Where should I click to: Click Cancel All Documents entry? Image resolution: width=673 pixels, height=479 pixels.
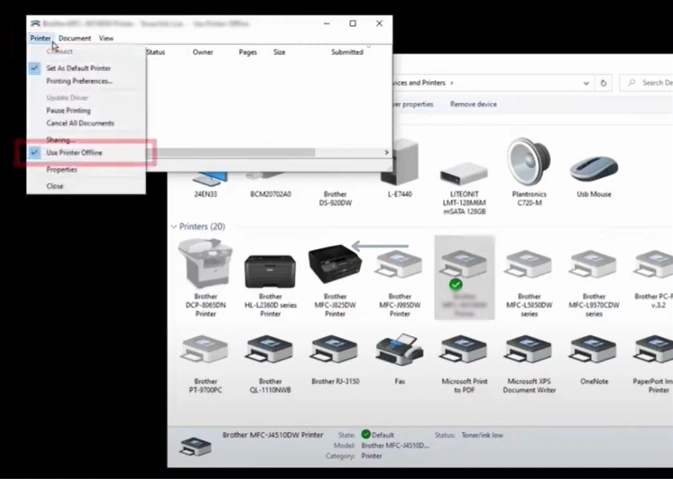coord(80,123)
